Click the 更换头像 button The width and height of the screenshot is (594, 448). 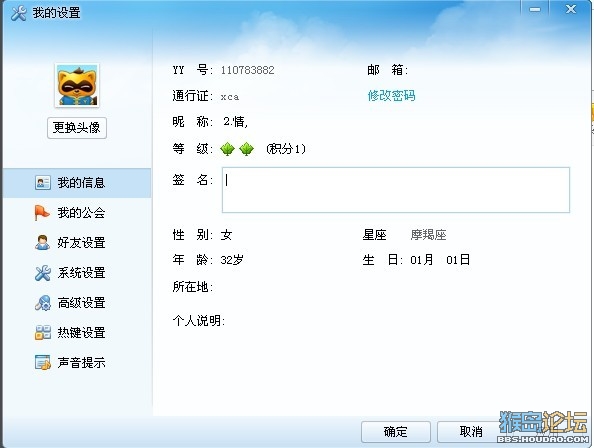click(77, 128)
